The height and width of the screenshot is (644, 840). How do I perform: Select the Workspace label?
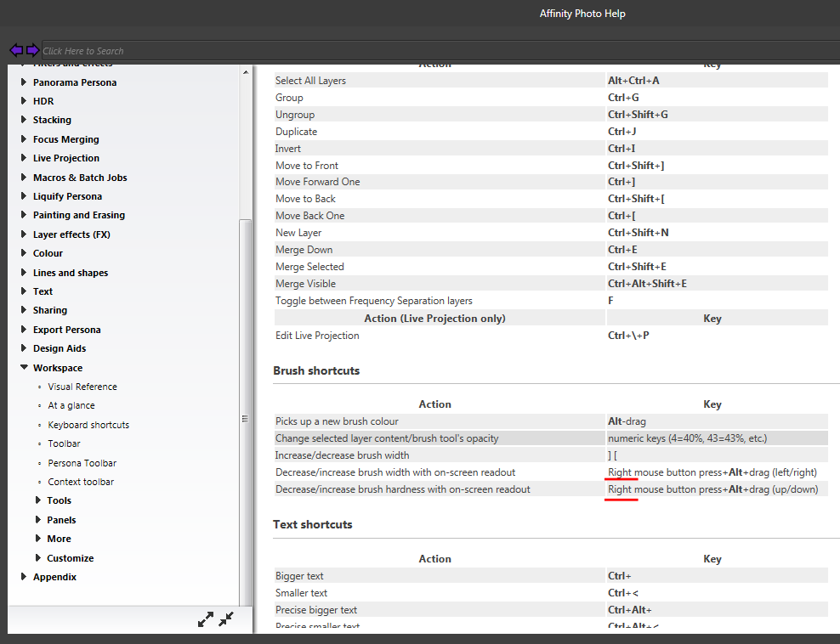click(58, 368)
